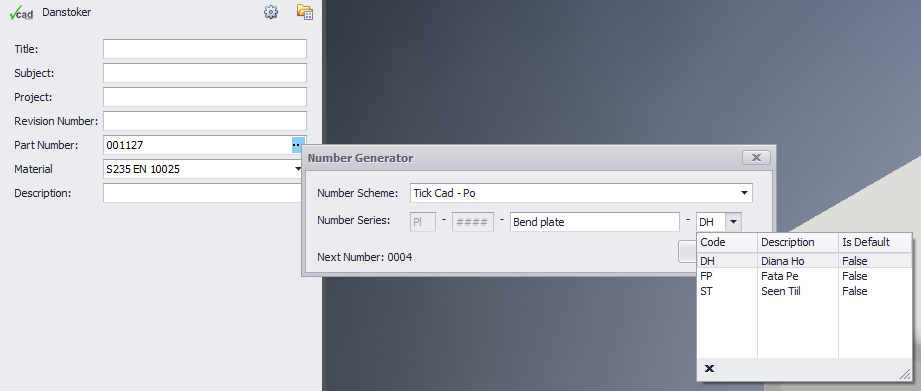The image size is (921, 391).
Task: Open the Part Number generator ellipsis button
Action: tap(298, 144)
